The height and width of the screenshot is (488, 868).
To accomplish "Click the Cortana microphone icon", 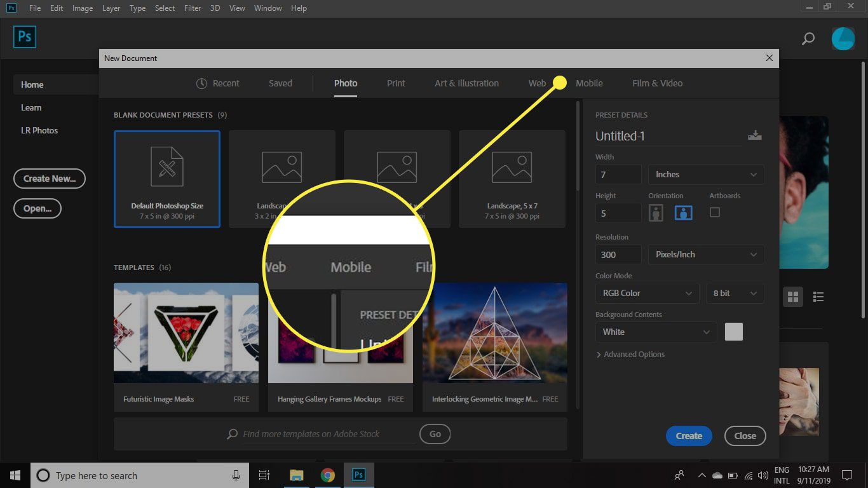I will point(236,475).
